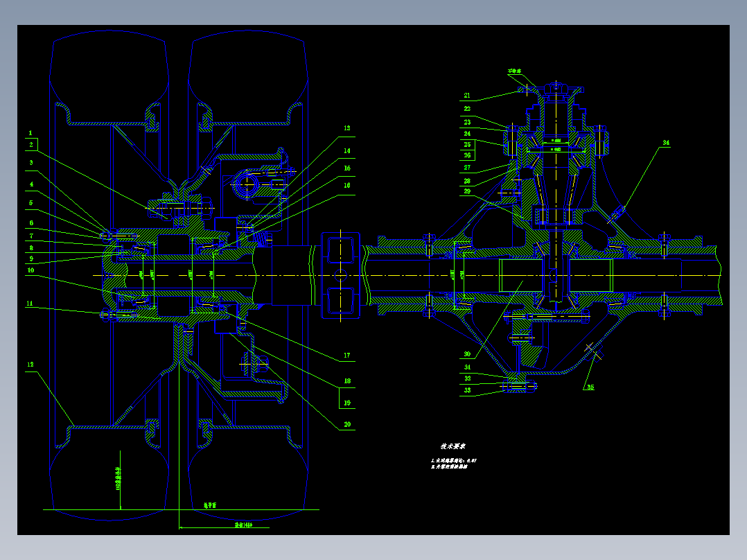Click part callout number 31
Image resolution: width=747 pixels, height=560 pixels.
[467, 367]
